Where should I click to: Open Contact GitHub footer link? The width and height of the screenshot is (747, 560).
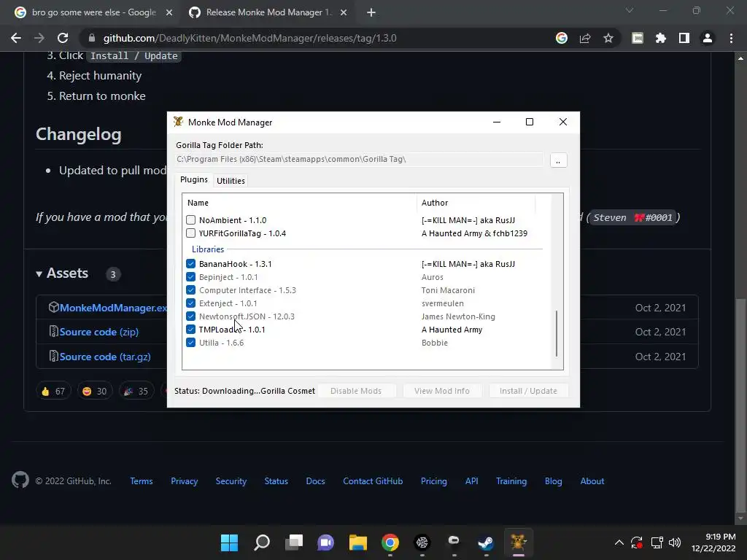(x=373, y=481)
